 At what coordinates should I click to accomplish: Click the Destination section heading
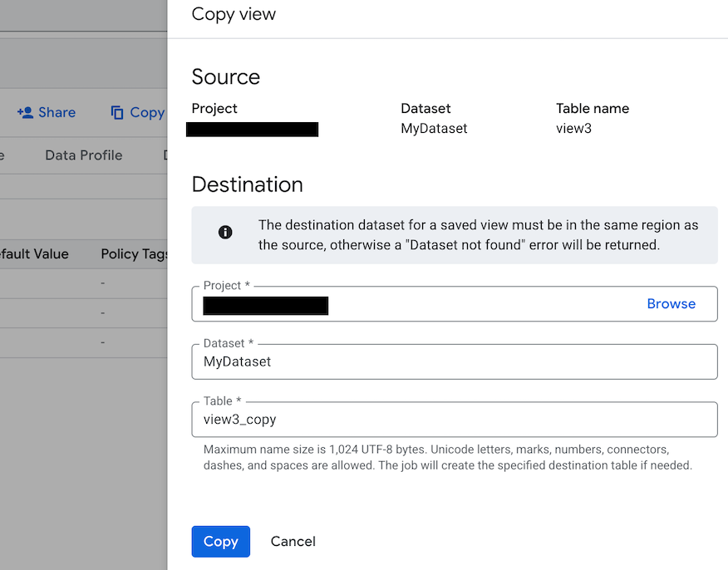click(x=247, y=184)
